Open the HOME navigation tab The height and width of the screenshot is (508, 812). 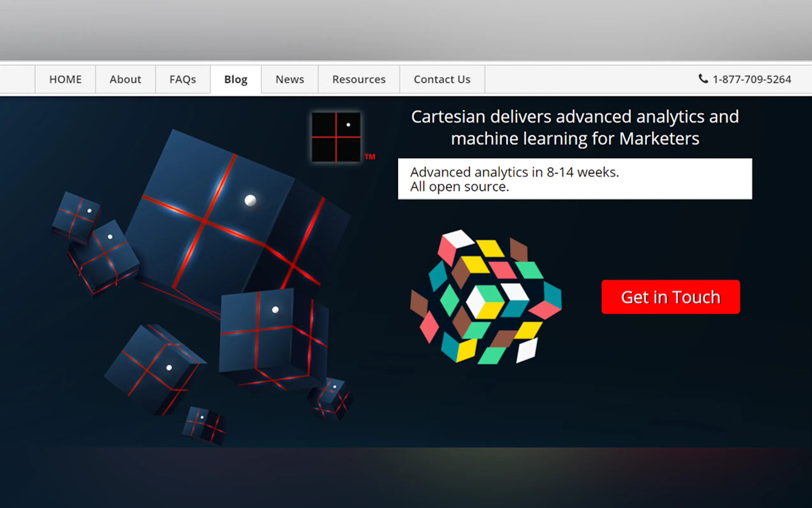(x=66, y=79)
